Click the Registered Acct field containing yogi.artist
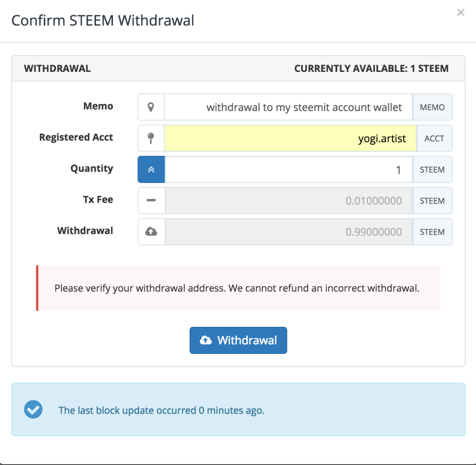Viewport: 476px width, 465px height. [x=290, y=138]
